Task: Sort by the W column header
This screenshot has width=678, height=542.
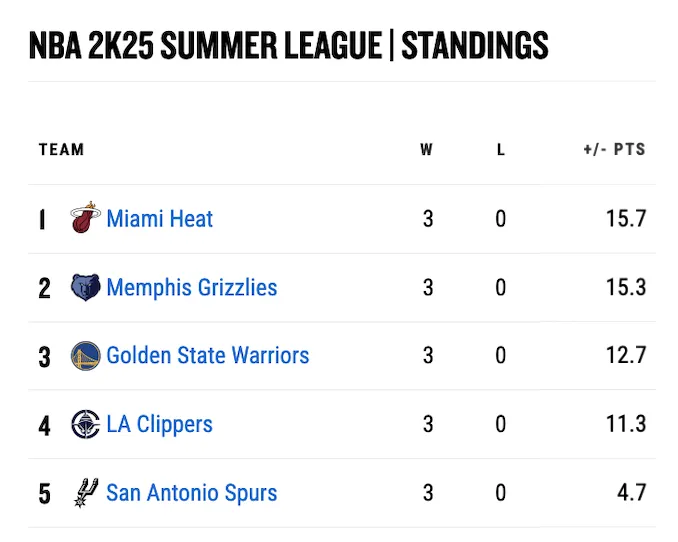Action: coord(427,150)
